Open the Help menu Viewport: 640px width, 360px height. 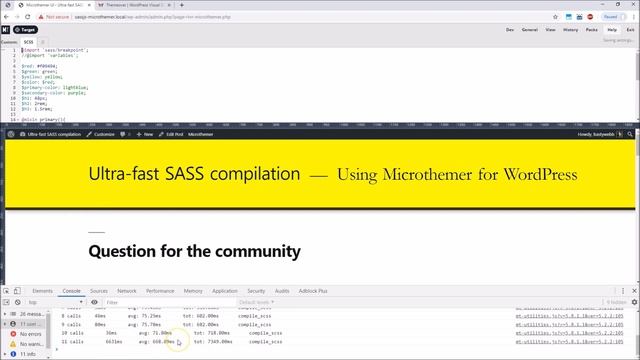coord(612,30)
